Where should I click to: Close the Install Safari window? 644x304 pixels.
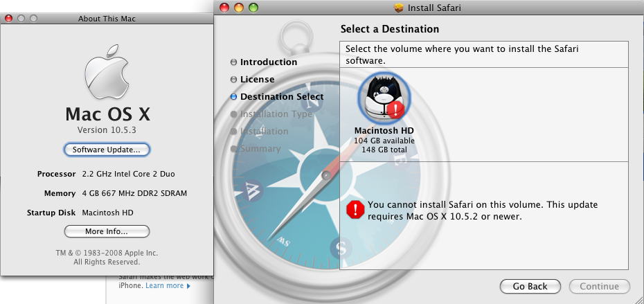coord(224,8)
